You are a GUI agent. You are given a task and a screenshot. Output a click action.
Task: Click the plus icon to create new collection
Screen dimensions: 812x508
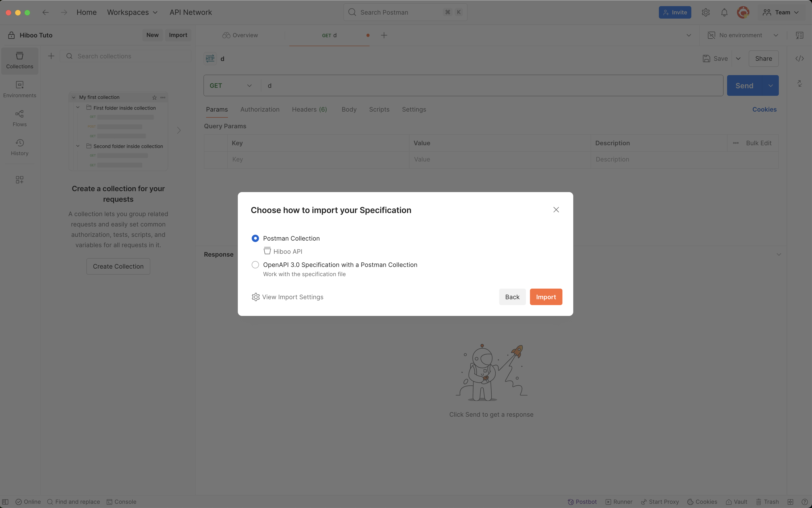51,56
